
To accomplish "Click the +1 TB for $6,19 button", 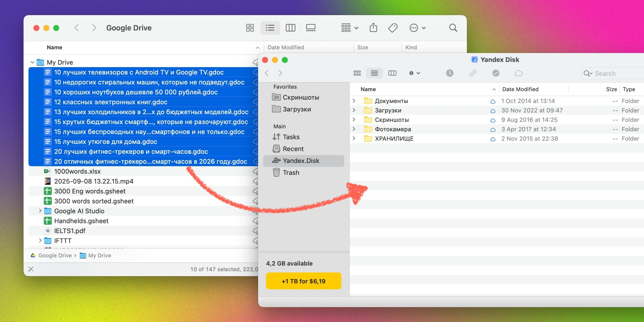I will click(303, 281).
